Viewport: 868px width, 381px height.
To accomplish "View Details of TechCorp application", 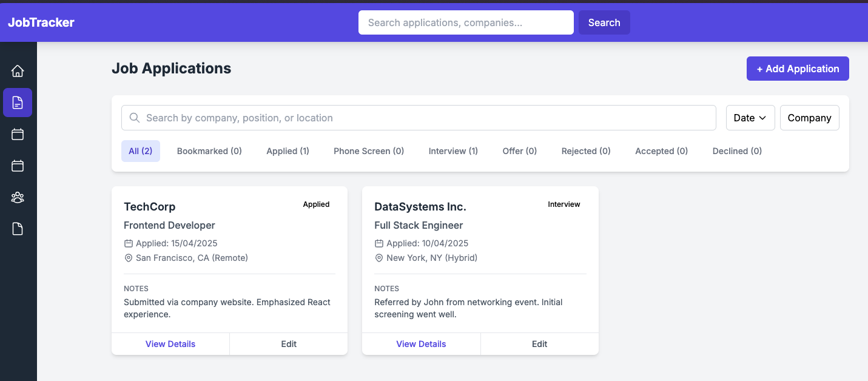I will [x=170, y=344].
